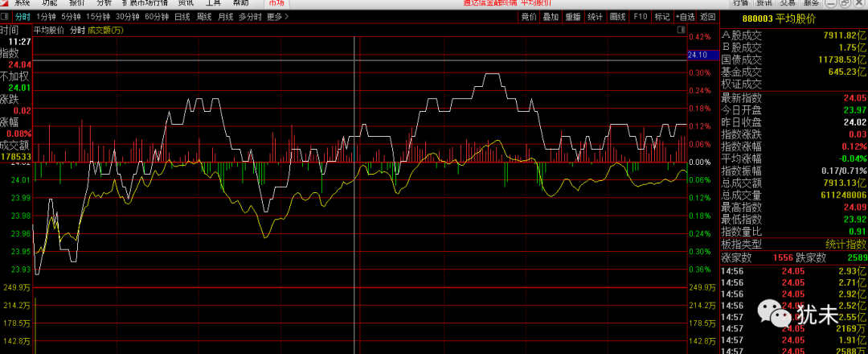The height and width of the screenshot is (354, 868).
Task: Click the 板指类型 label
Action: [741, 245]
